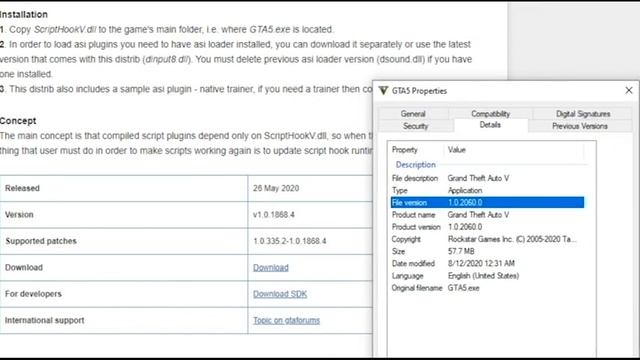Viewport: 640px width, 360px height.
Task: Click the 26 May 2020 release date cell
Action: [310, 188]
